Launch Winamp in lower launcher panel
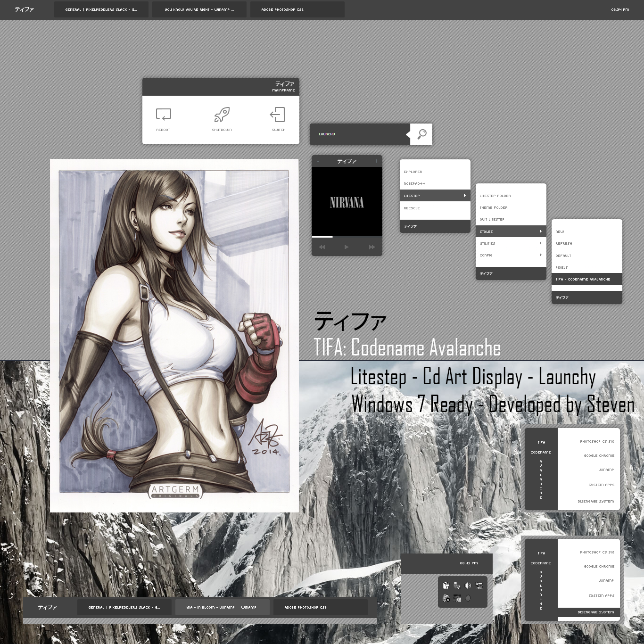 coord(606,580)
